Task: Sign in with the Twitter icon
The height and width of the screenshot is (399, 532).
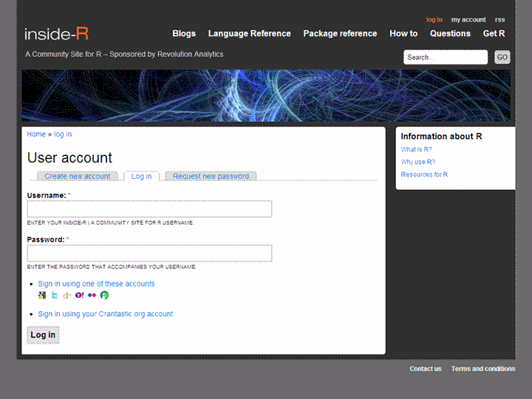Action: (55, 296)
